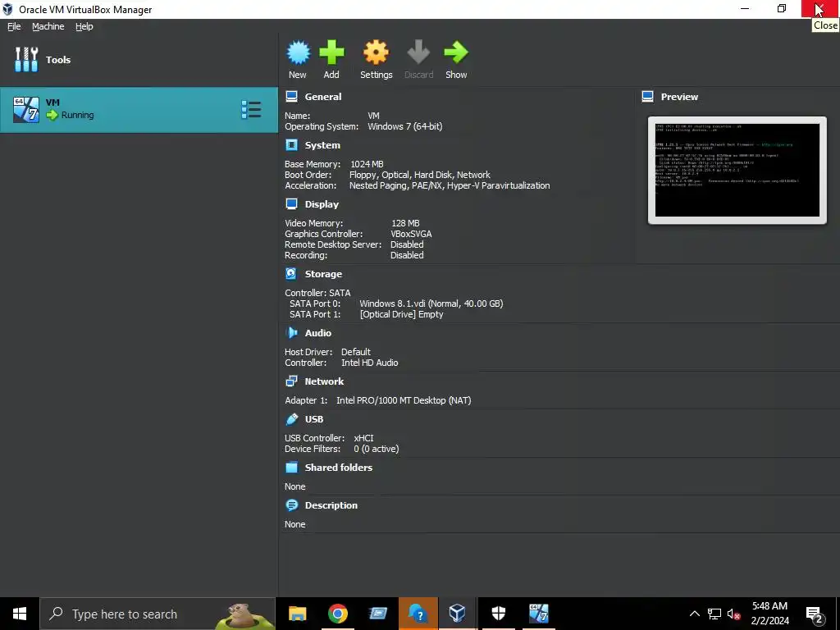
Task: Click the Audio section speaker icon
Action: click(291, 333)
